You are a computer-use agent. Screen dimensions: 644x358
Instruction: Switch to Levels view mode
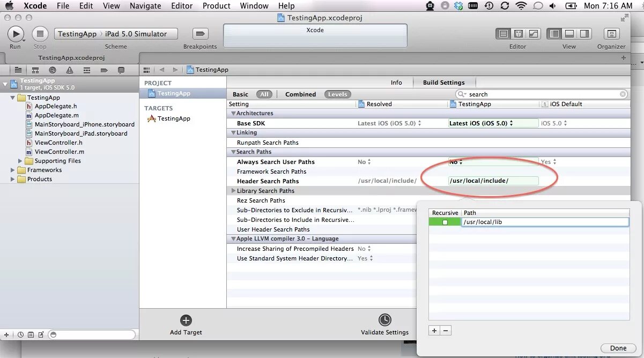(337, 94)
